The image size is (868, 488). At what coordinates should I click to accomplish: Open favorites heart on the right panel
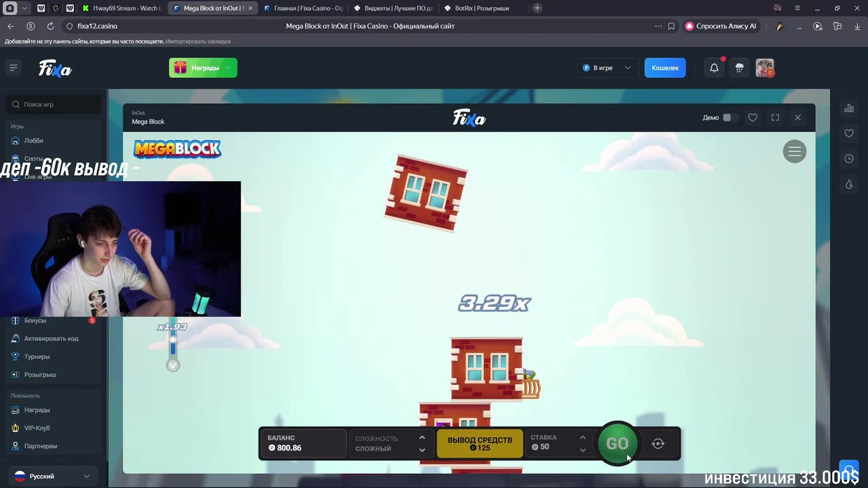[x=849, y=134]
